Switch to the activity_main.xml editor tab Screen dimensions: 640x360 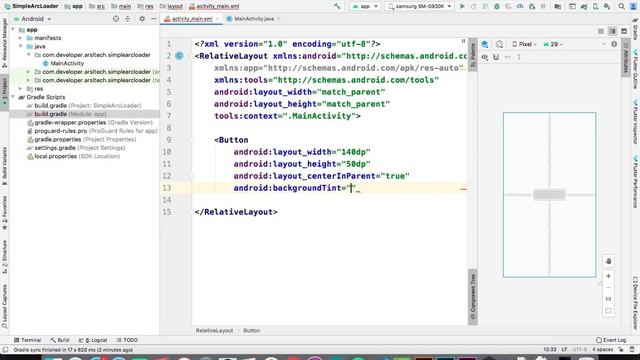[191, 19]
